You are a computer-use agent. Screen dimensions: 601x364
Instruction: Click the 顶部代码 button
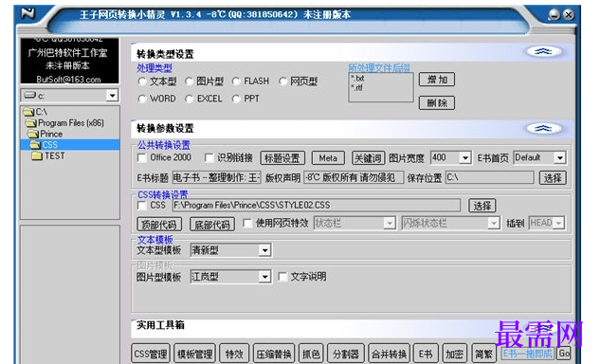pyautogui.click(x=159, y=224)
